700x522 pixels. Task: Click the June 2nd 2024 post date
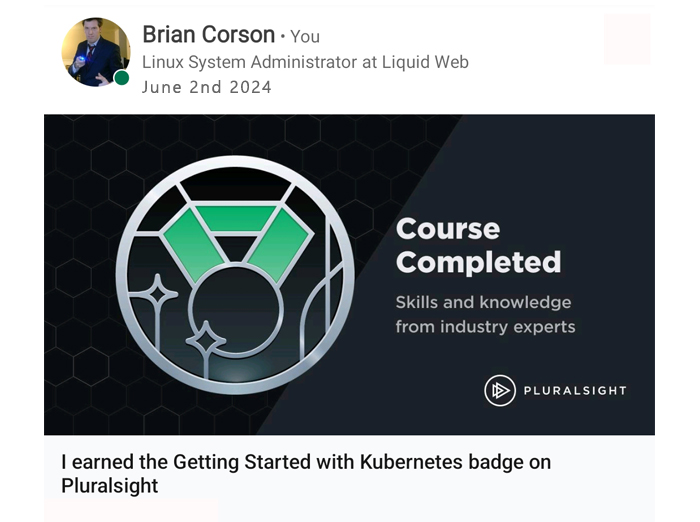(x=206, y=87)
